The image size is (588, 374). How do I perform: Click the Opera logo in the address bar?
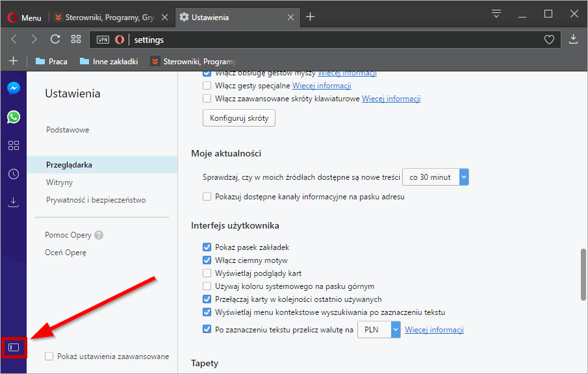(120, 40)
